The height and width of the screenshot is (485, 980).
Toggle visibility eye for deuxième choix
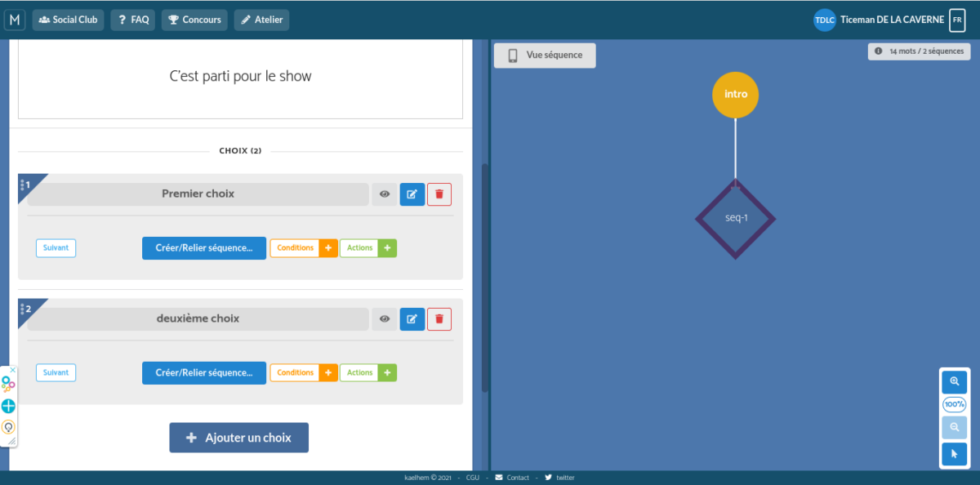385,319
